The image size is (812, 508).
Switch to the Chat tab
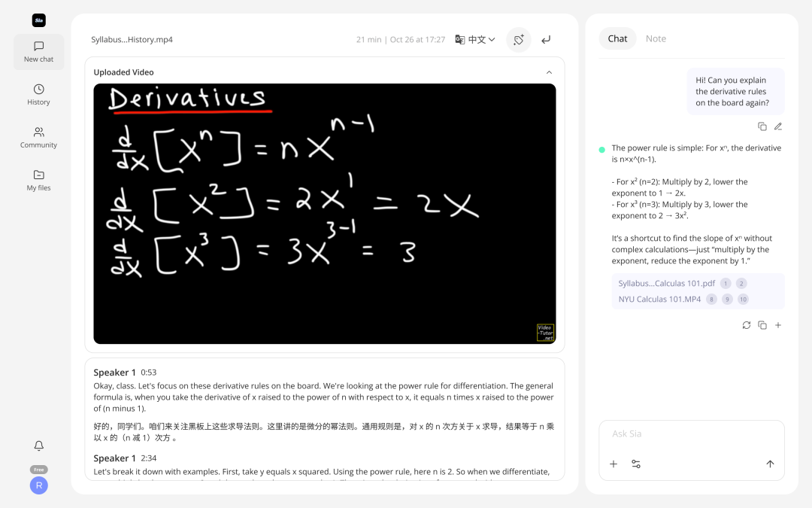[x=617, y=38]
